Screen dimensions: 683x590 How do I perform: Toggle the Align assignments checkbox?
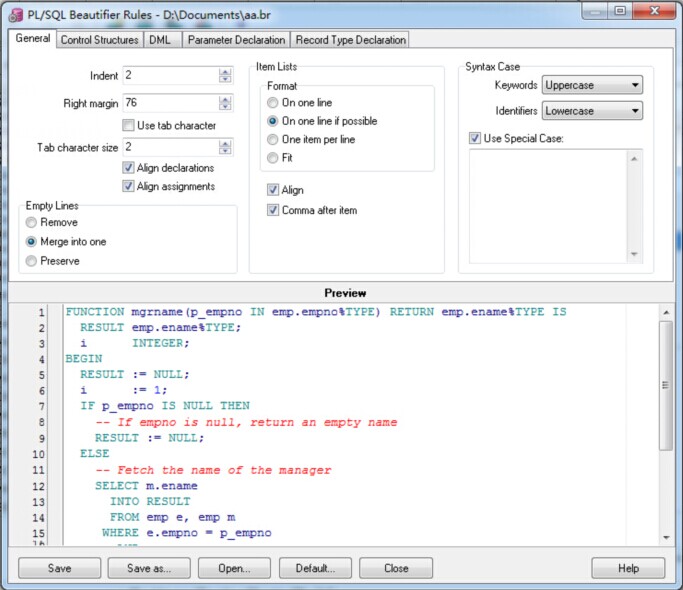(x=128, y=186)
